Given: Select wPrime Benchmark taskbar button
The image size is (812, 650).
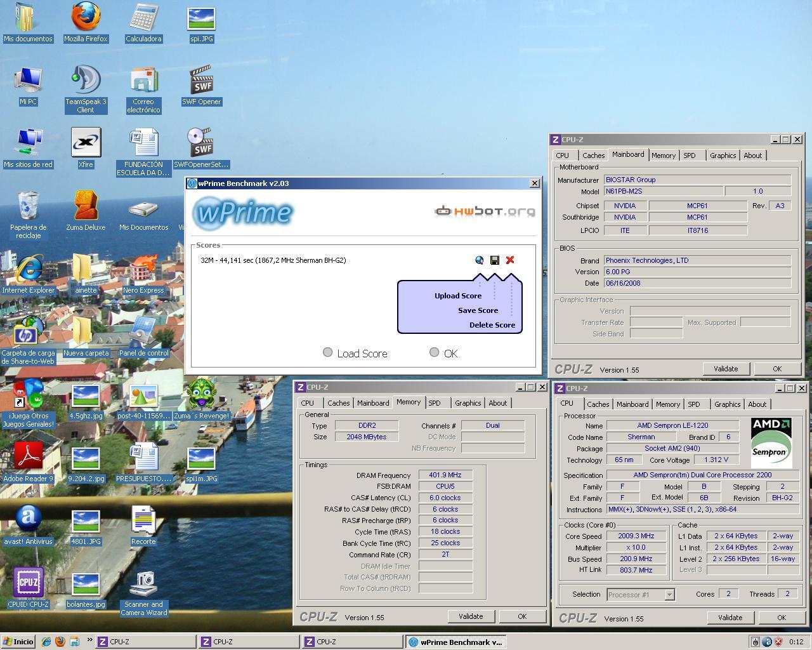Looking at the screenshot, I should [x=455, y=642].
